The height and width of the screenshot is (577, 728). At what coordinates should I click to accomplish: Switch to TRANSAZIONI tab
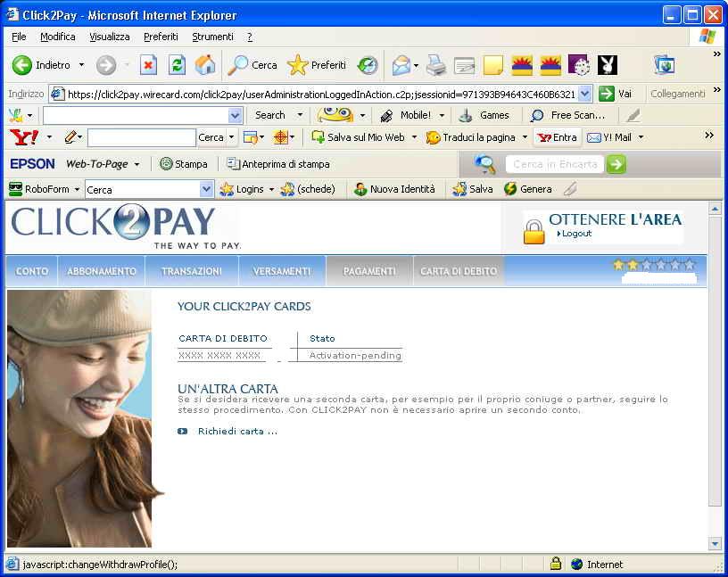coord(192,271)
